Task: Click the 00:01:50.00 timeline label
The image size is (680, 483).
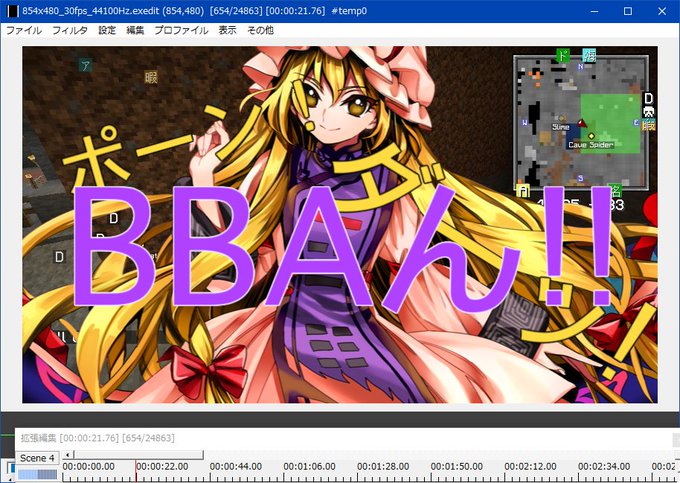Action: 457,467
